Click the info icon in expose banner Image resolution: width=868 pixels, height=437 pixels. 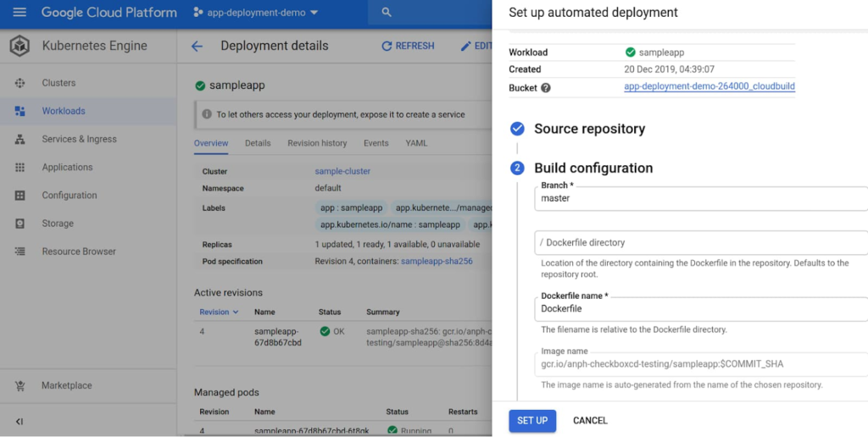click(207, 114)
